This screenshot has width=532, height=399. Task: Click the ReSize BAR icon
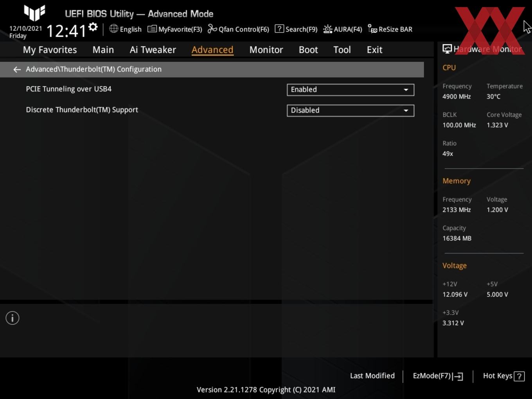tap(372, 29)
